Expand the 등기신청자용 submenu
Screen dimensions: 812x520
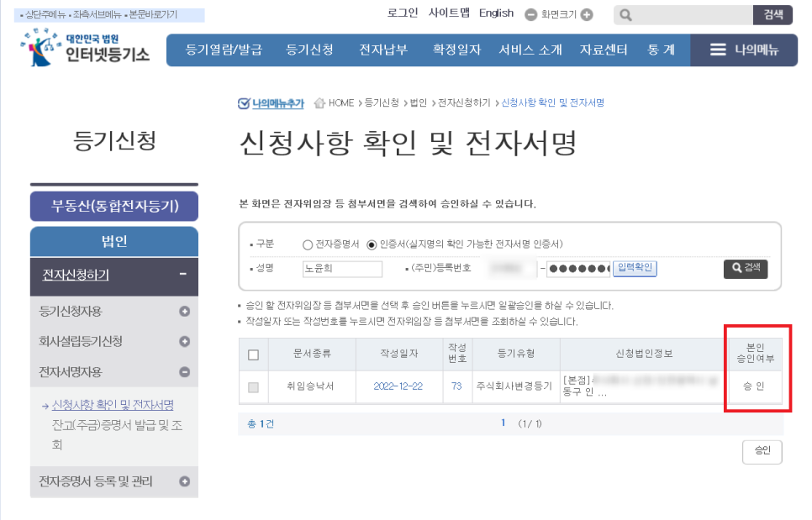point(184,312)
